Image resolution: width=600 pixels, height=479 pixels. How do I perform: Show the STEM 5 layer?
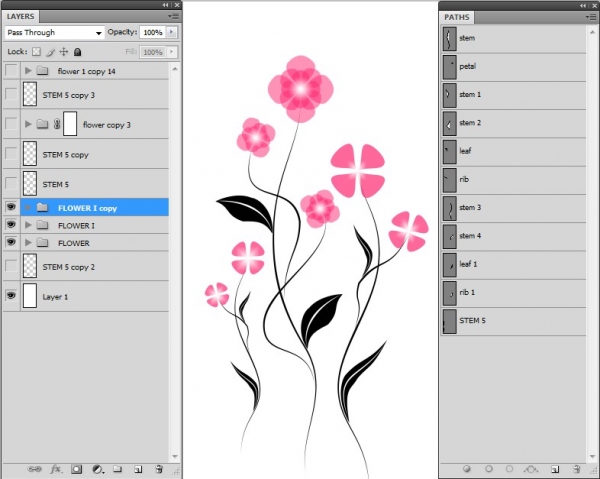point(11,183)
